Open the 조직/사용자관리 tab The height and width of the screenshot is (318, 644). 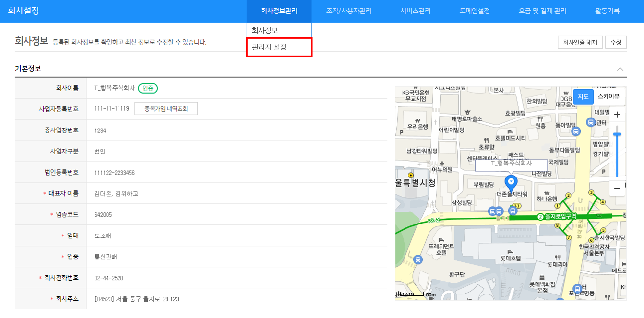coord(348,11)
